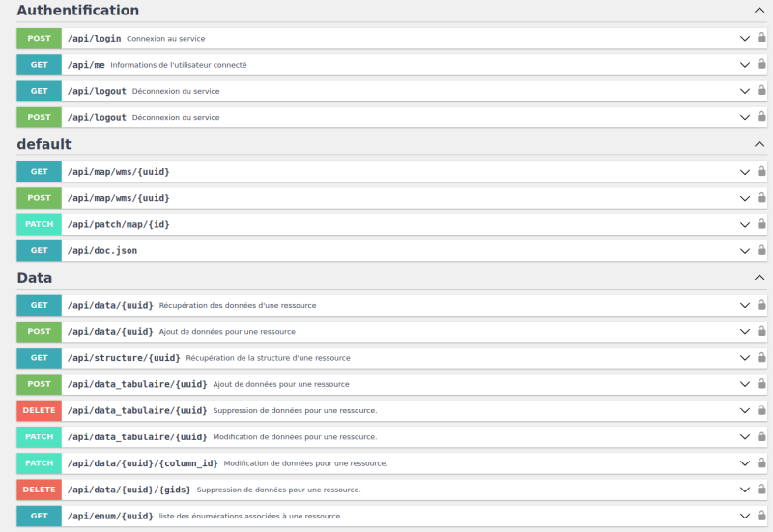Click lock icon on POST /api/data_tabulaire/{uuid} row
Viewport: 773px width, 532px height.
coord(761,383)
